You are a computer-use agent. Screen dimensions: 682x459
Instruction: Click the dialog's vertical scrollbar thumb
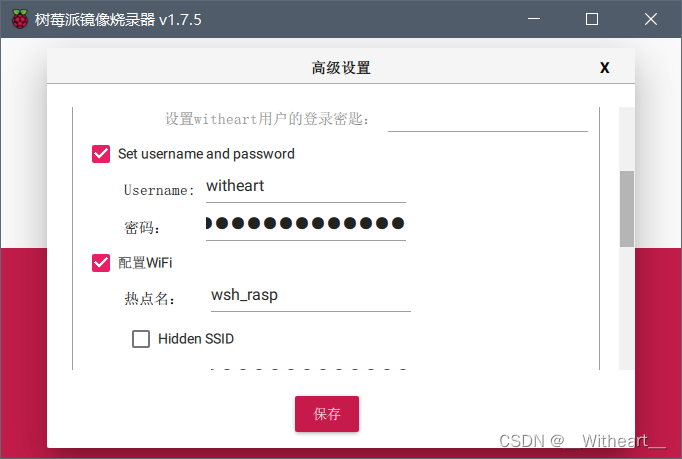[x=627, y=209]
